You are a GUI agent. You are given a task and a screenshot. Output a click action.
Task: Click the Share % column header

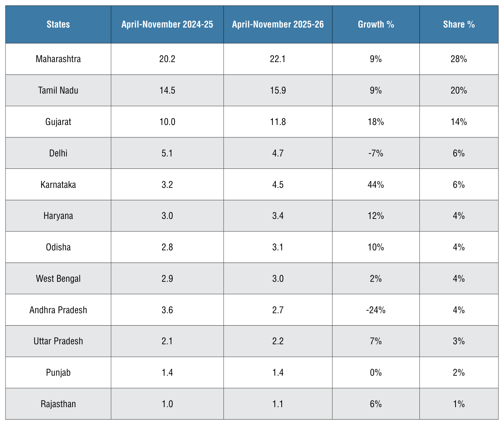459,24
